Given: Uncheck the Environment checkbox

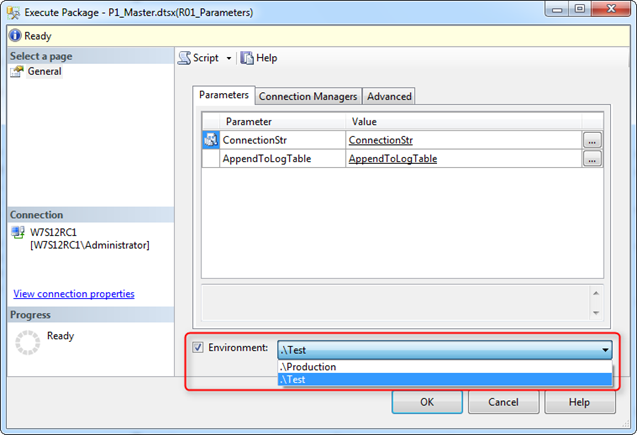Looking at the screenshot, I should [196, 348].
